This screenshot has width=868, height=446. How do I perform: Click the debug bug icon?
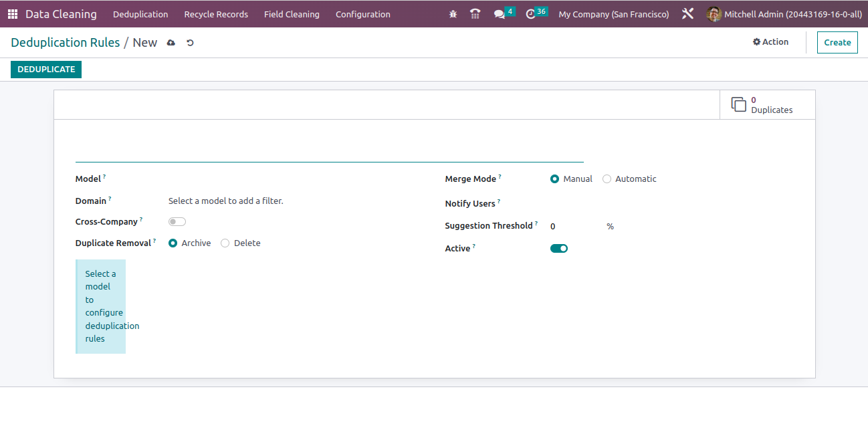click(x=453, y=14)
